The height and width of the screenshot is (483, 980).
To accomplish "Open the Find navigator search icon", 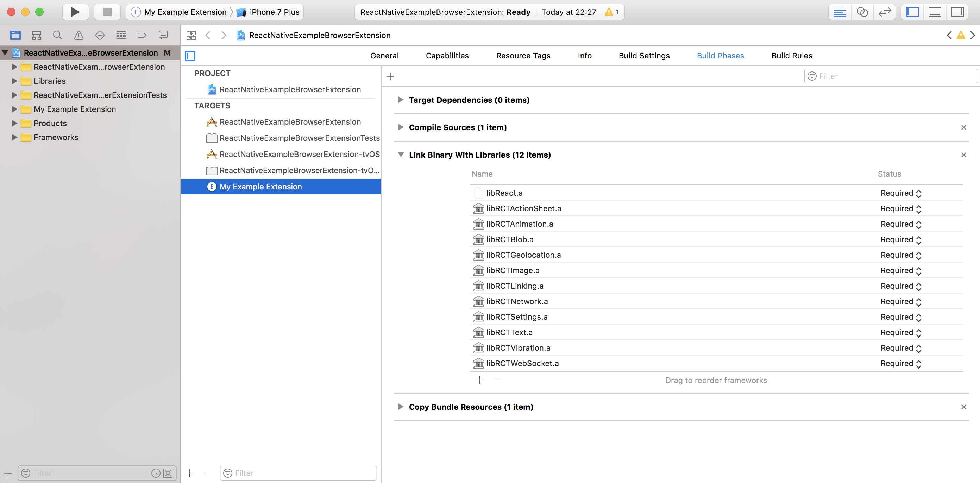I will (x=57, y=36).
